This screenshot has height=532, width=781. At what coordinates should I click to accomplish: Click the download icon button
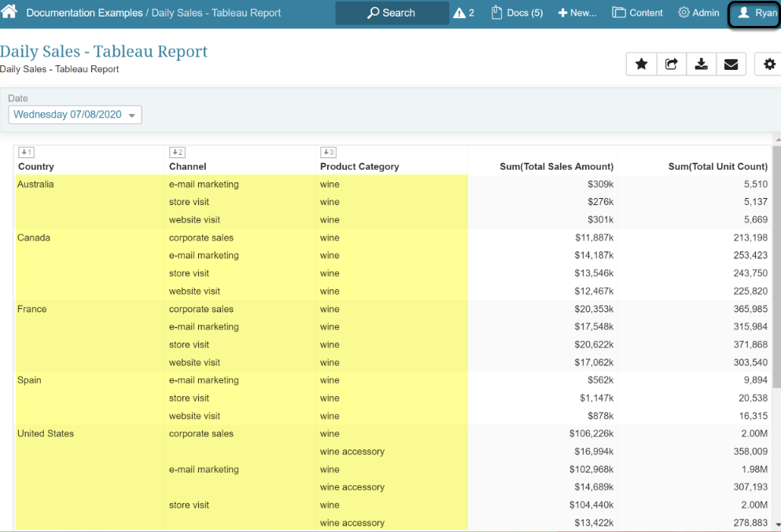701,64
